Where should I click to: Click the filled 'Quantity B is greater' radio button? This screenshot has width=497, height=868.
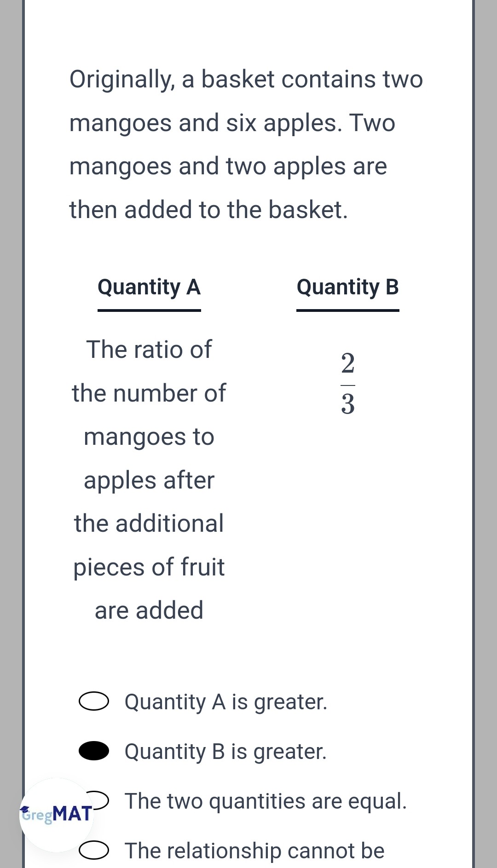pos(94,751)
